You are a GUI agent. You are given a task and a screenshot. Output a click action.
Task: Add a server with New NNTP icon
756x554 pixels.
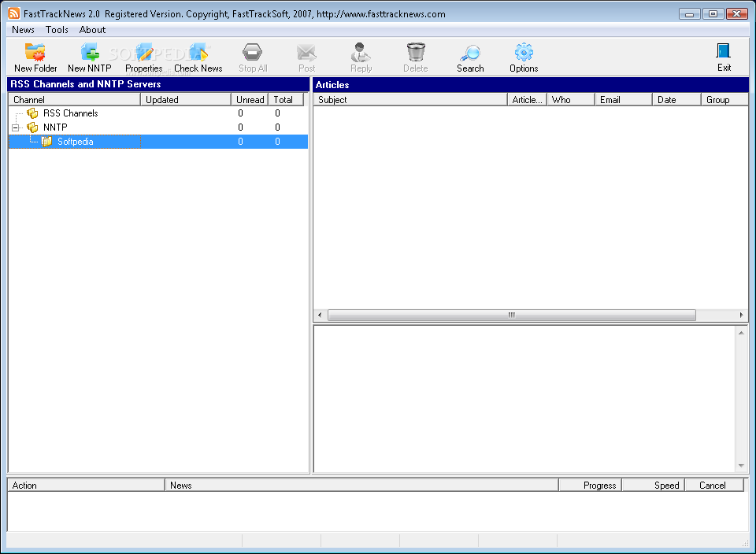pyautogui.click(x=90, y=53)
